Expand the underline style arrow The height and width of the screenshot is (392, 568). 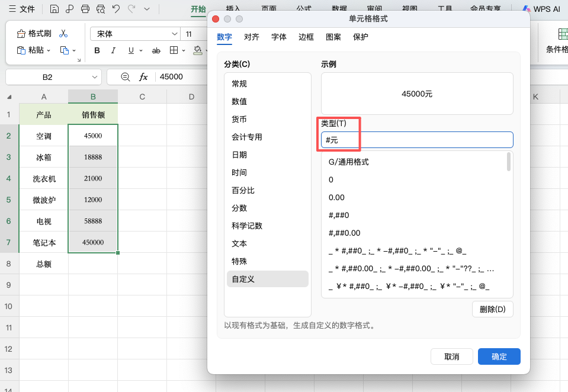click(x=141, y=50)
